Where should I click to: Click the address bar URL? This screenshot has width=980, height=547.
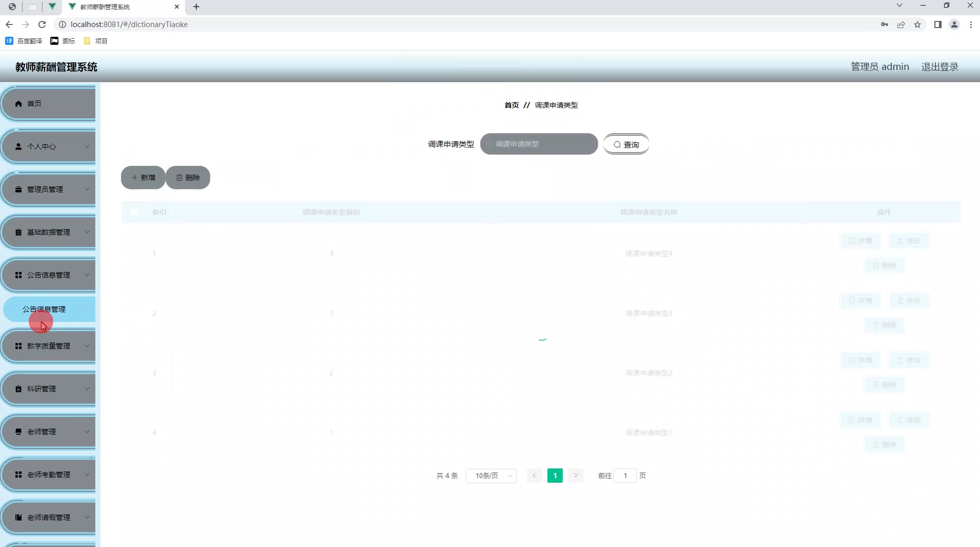pos(129,24)
